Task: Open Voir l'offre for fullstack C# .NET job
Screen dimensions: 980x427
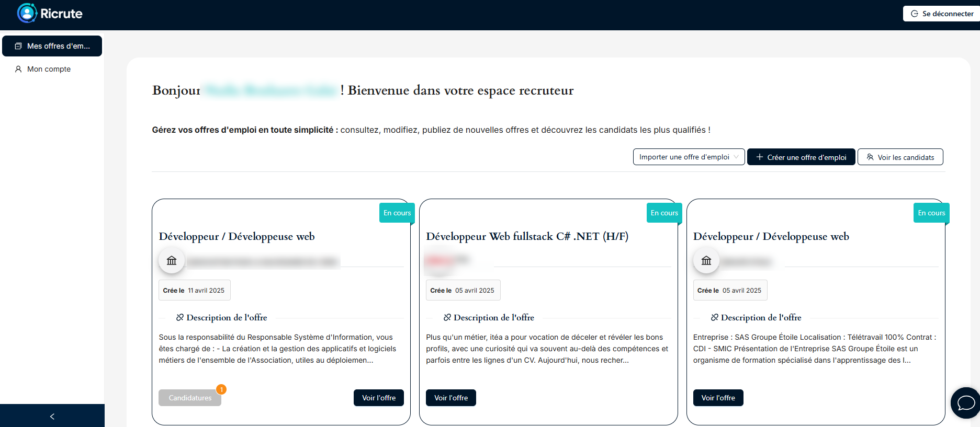Action: [450, 398]
